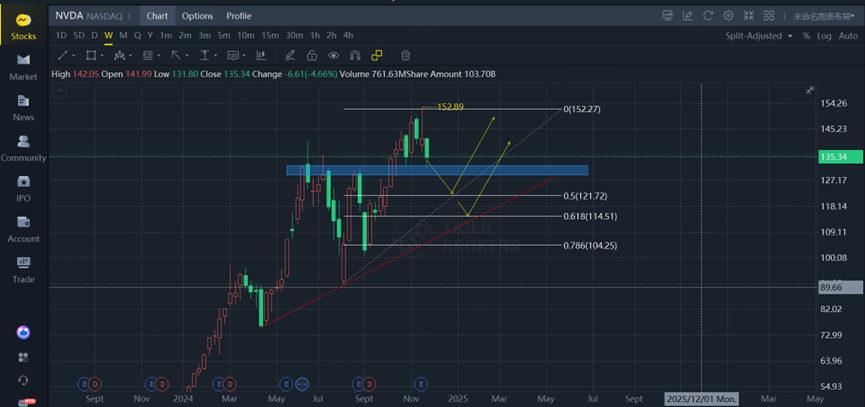
Task: Open the Trade section in sidebar
Action: point(24,270)
